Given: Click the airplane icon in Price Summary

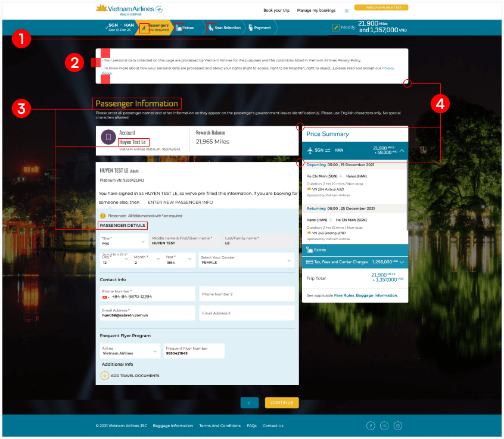Looking at the screenshot, I should click(x=310, y=150).
